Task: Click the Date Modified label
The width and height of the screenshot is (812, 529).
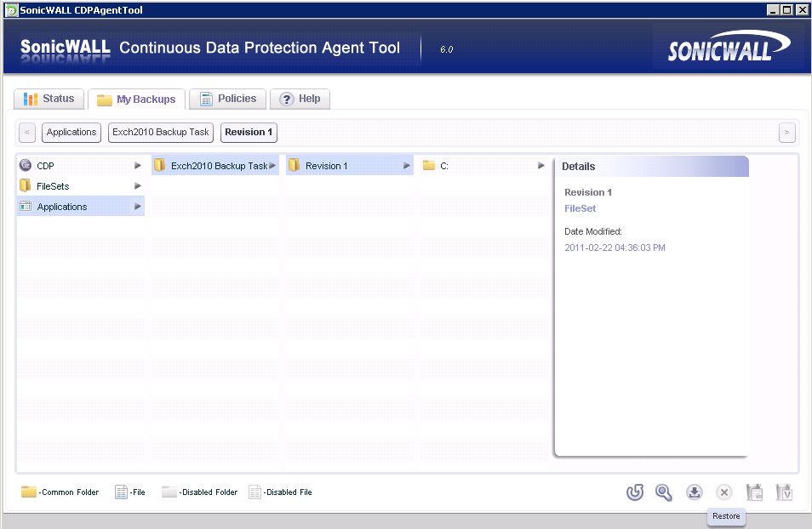Action: tap(593, 232)
